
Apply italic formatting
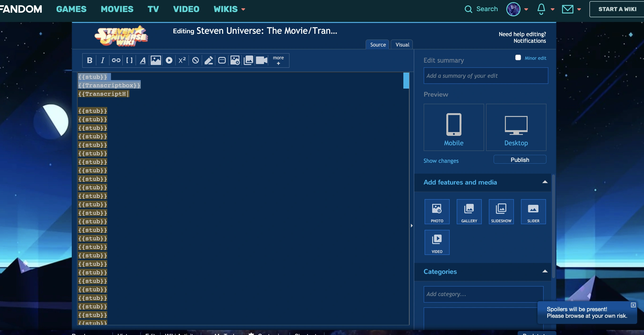point(102,60)
